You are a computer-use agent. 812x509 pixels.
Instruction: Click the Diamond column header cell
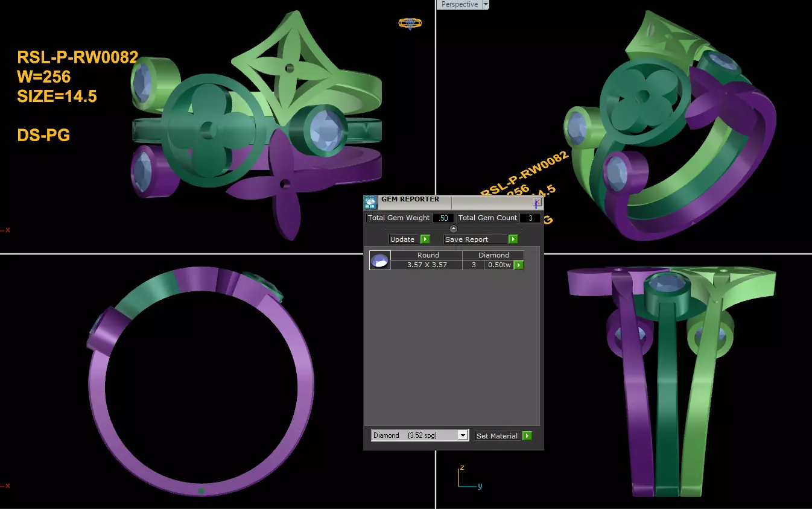click(x=493, y=255)
